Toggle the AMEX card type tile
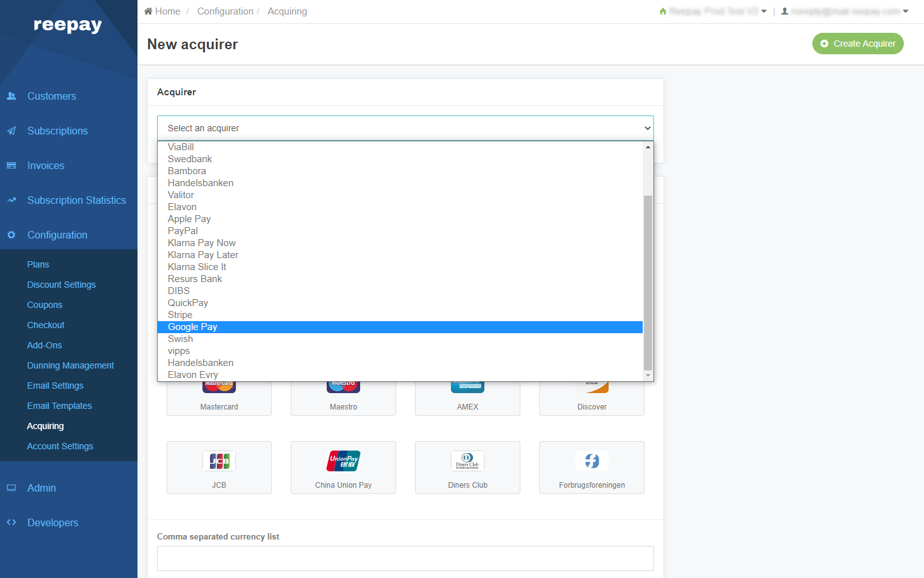 pos(467,399)
